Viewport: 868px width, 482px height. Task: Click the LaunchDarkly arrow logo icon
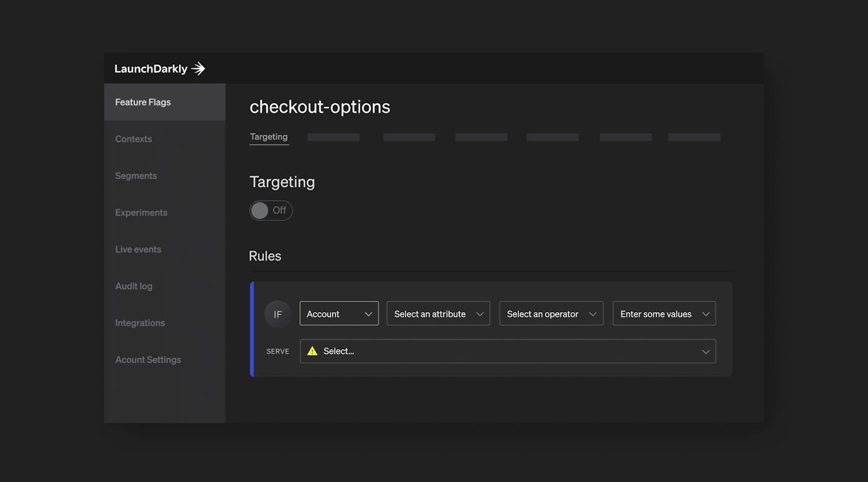[198, 69]
